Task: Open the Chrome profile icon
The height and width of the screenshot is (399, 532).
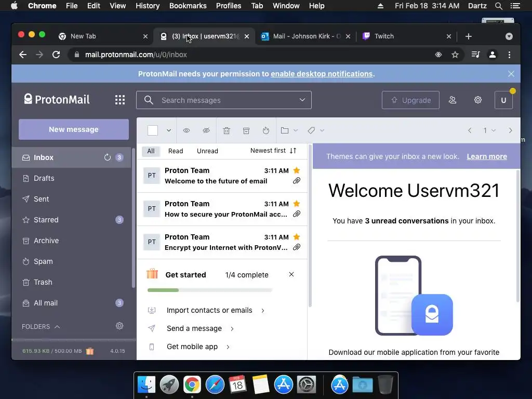Action: [x=493, y=55]
